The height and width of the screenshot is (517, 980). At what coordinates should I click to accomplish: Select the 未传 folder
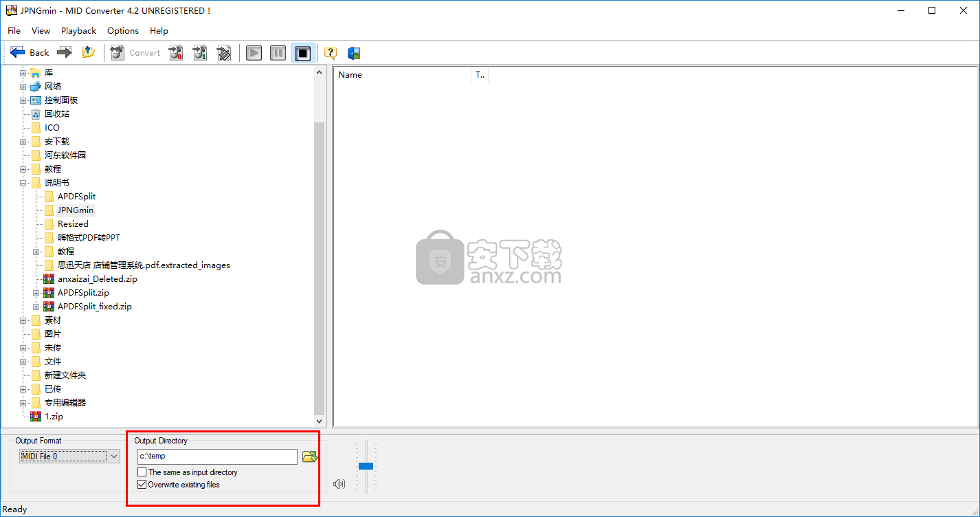[x=53, y=348]
